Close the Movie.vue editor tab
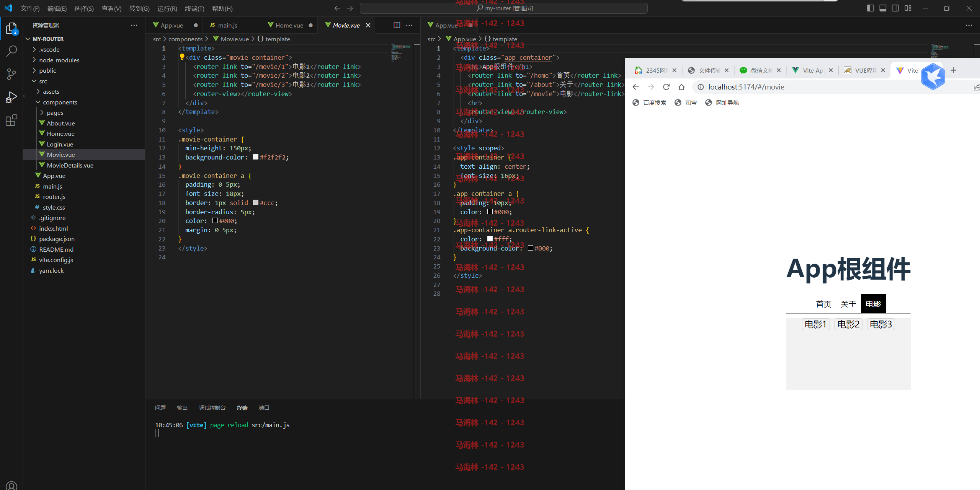980x490 pixels. tap(368, 25)
